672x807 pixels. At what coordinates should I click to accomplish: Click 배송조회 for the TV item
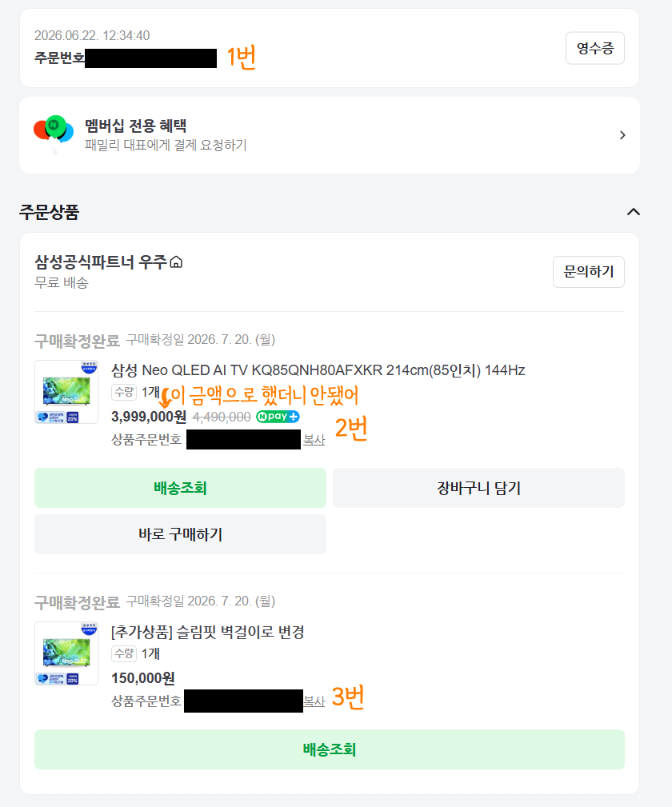[180, 488]
